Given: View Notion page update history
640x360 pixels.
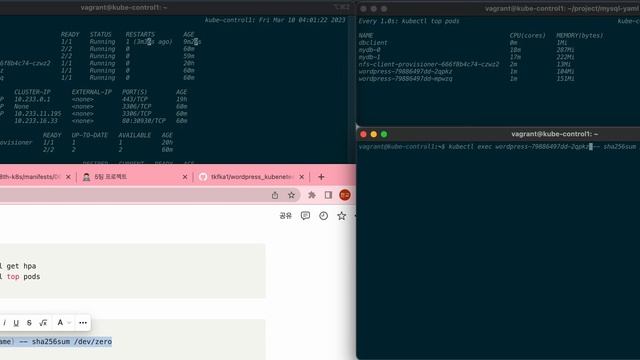Looking at the screenshot, I should (x=323, y=216).
